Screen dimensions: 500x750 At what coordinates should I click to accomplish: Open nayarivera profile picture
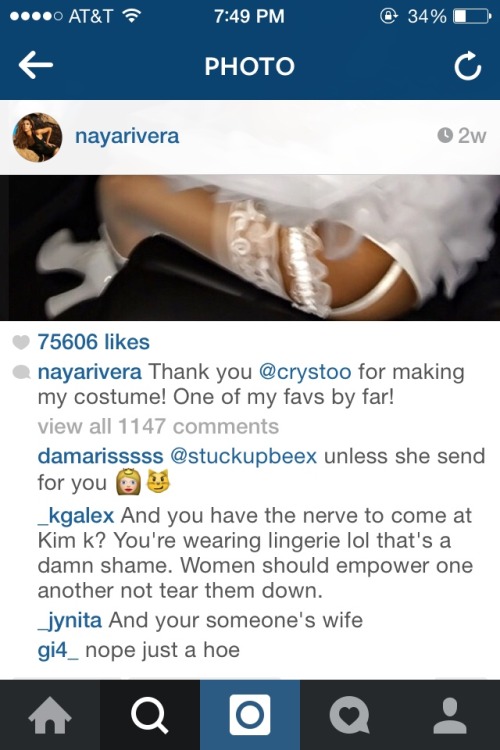pyautogui.click(x=37, y=137)
